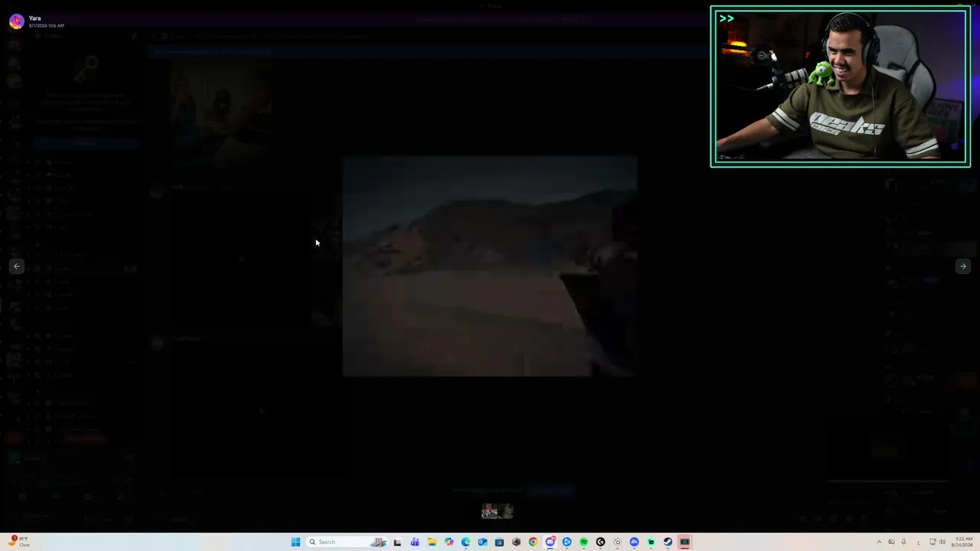980x551 pixels.
Task: Click the enlarged desert image preview
Action: pos(489,267)
